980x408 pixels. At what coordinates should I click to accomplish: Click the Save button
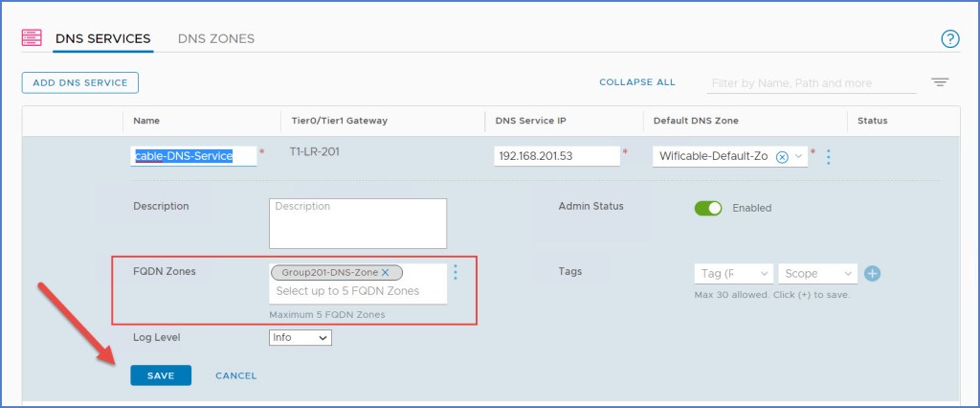(x=161, y=375)
